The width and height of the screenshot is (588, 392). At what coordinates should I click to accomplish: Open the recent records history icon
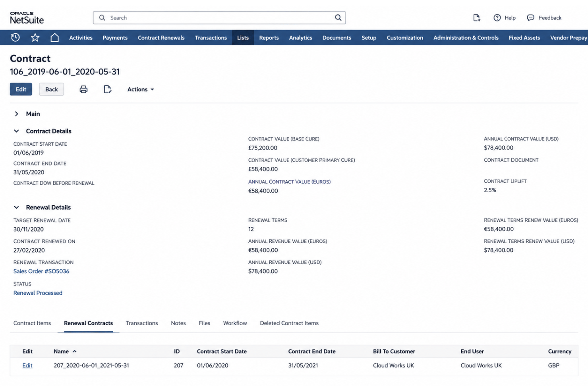[15, 37]
